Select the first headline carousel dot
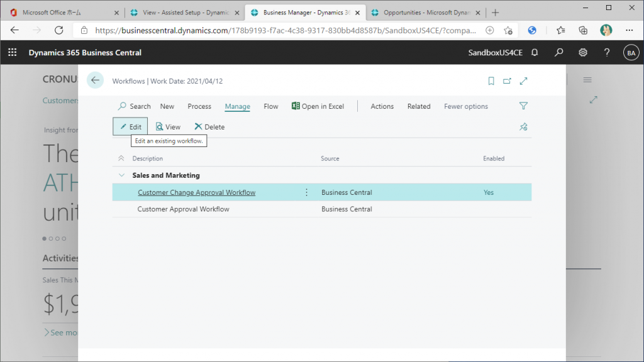The height and width of the screenshot is (362, 644). (x=45, y=238)
